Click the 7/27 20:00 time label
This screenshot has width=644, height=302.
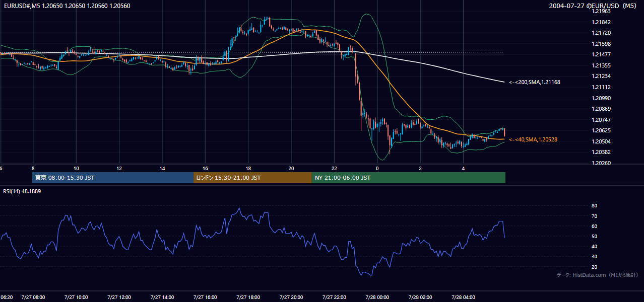[291, 297]
